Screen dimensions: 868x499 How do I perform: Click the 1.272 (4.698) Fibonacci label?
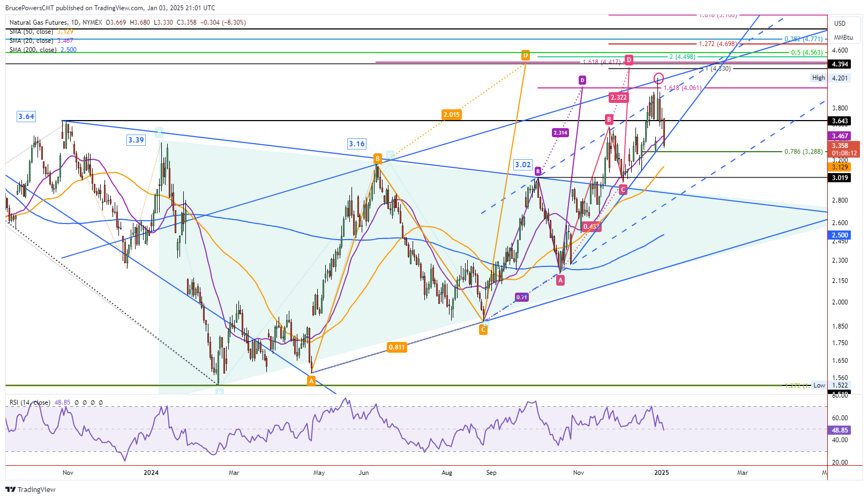click(x=718, y=44)
